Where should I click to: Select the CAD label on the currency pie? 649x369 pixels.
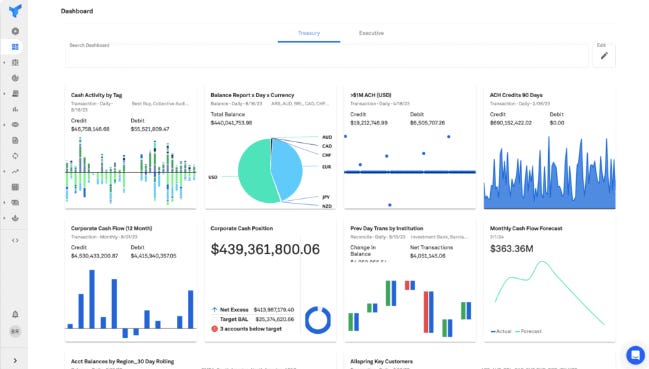327,146
